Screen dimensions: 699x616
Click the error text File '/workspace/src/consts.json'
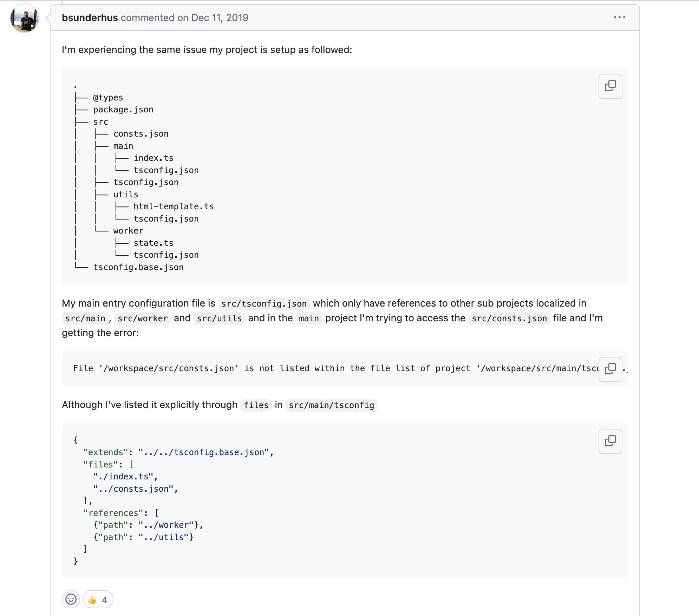[x=156, y=368]
